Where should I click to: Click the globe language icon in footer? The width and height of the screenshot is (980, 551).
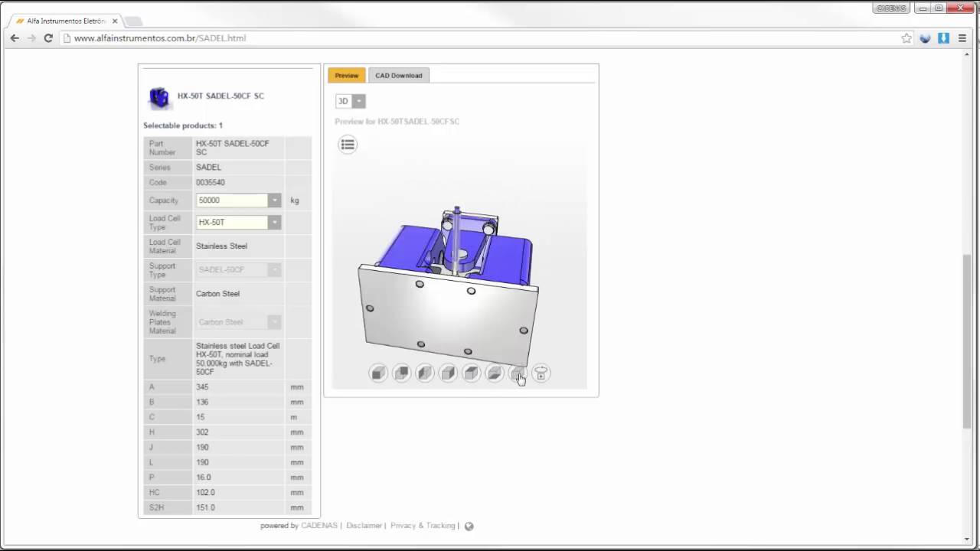(469, 526)
